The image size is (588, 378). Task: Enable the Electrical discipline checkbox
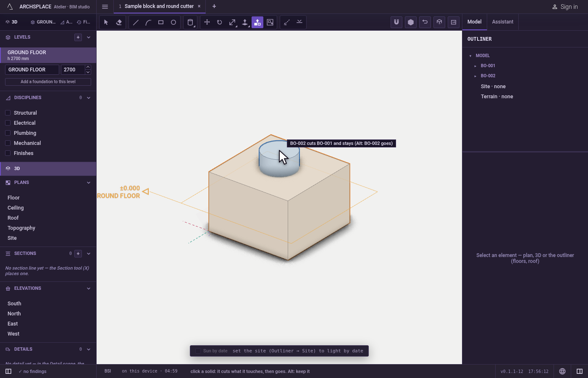tap(8, 123)
